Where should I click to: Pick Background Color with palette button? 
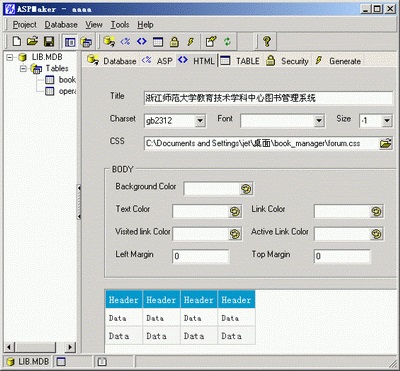pyautogui.click(x=246, y=189)
